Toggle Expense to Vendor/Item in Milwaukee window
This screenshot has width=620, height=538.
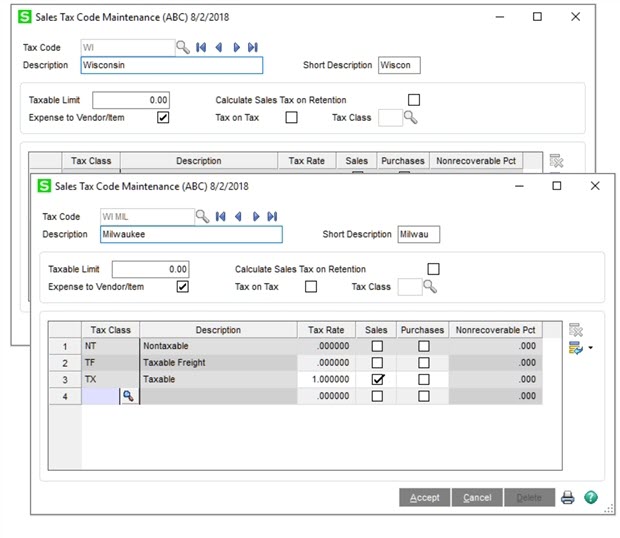[182, 287]
